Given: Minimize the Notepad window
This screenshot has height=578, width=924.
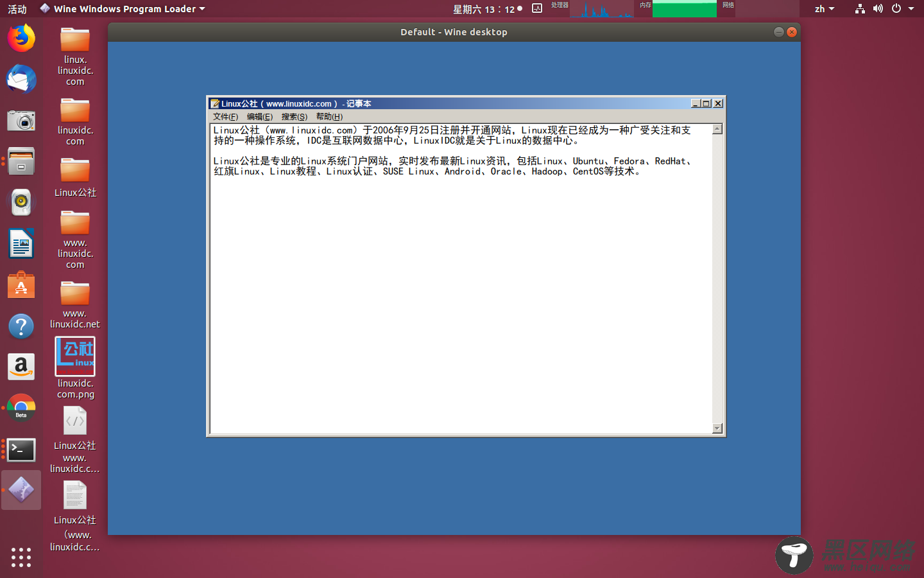Looking at the screenshot, I should pyautogui.click(x=696, y=103).
